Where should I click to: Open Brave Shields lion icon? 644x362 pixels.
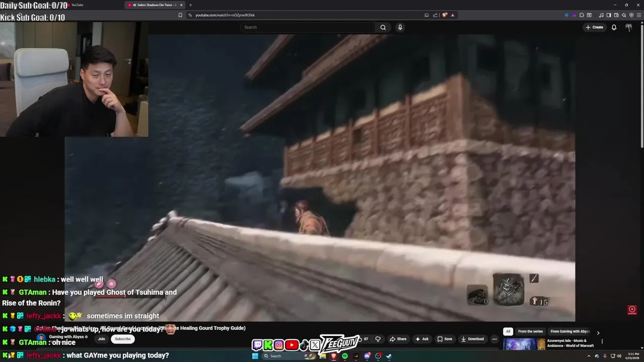coord(444,15)
